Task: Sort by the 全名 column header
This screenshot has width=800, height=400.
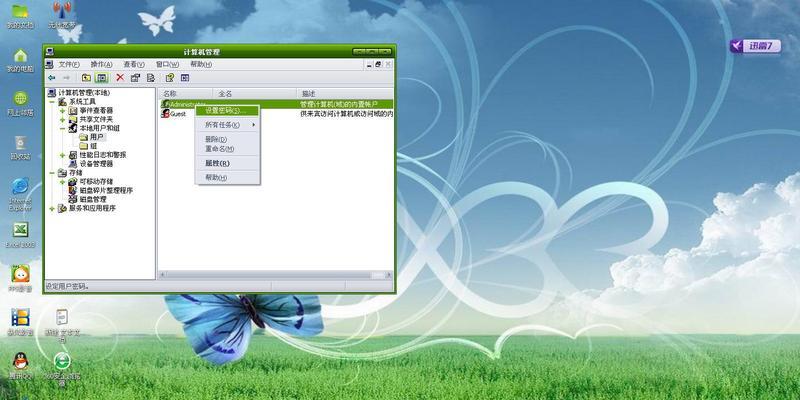Action: tap(255, 94)
